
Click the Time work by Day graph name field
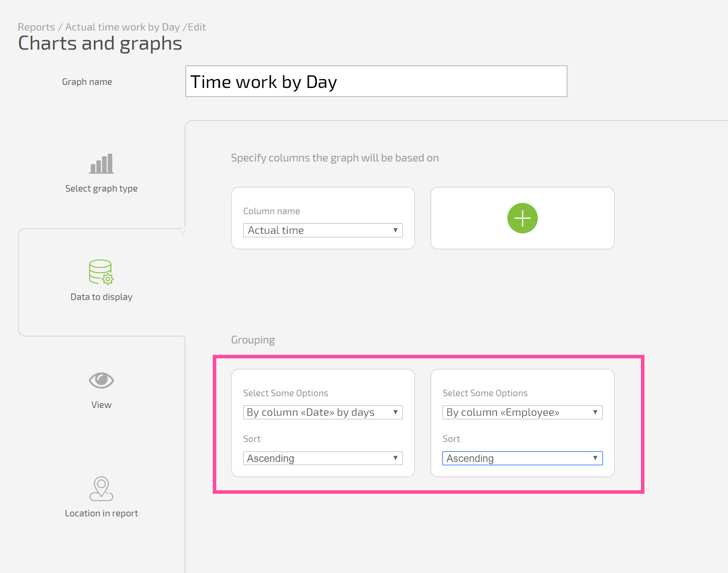coord(376,81)
